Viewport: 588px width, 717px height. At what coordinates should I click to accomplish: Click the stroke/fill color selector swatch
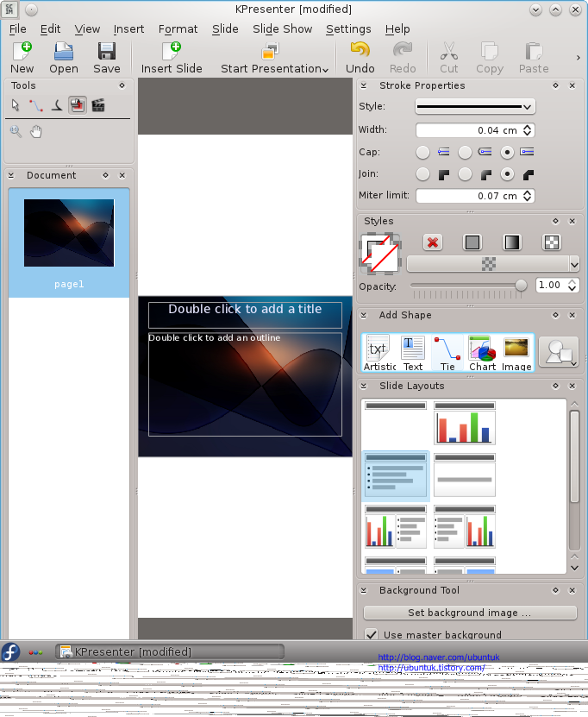[x=381, y=254]
